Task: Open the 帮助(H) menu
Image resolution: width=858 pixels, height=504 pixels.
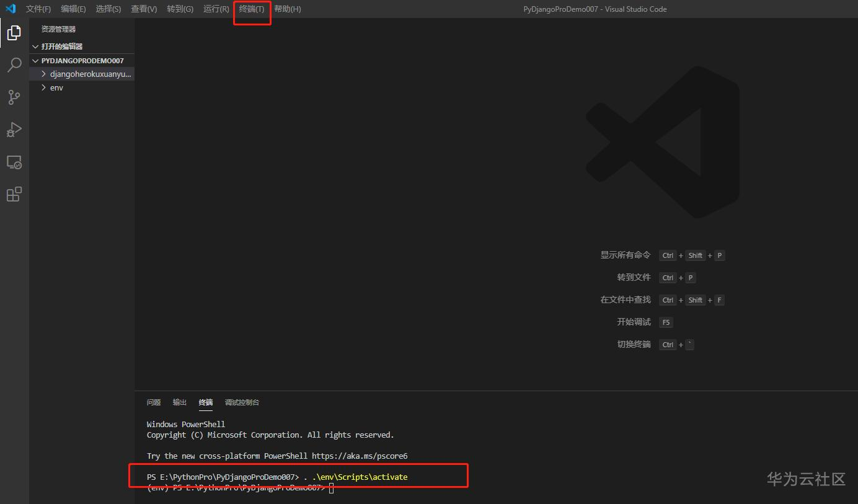Action: coord(288,9)
